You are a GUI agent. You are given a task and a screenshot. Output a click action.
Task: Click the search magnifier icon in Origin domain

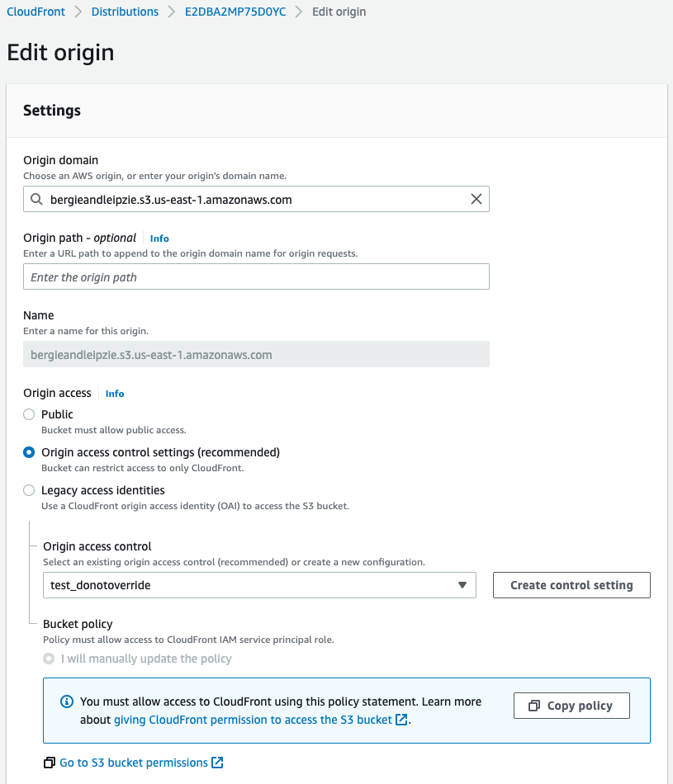36,200
